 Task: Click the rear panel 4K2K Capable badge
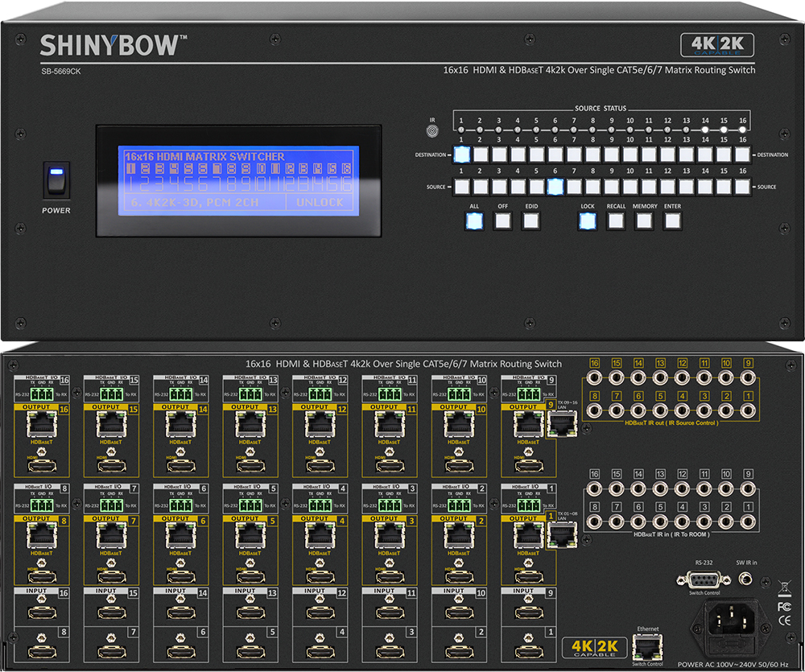click(x=595, y=647)
